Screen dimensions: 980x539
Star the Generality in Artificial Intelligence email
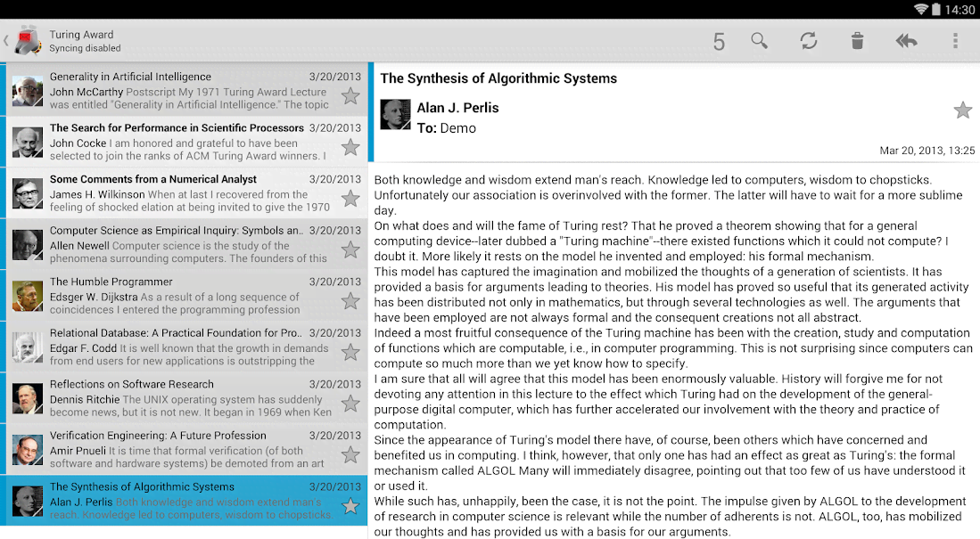tap(350, 95)
